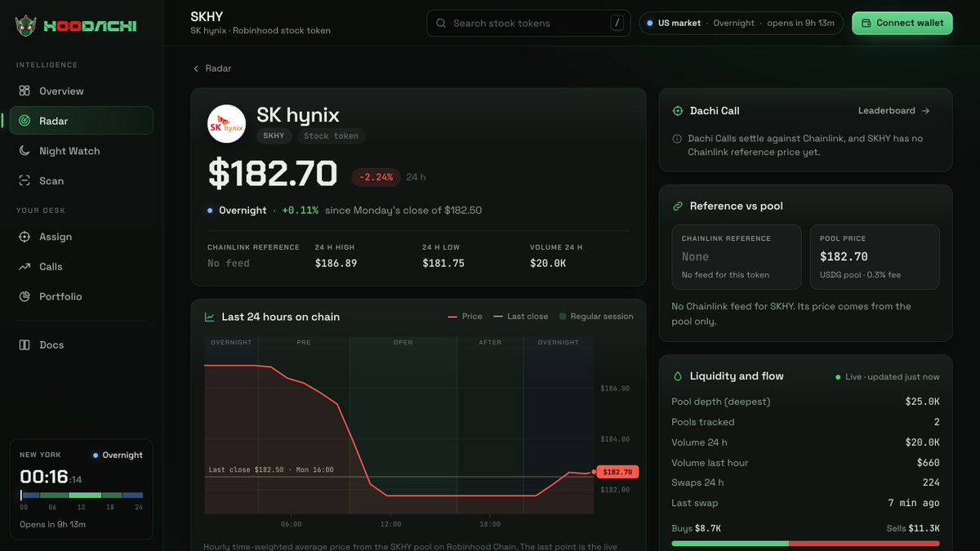Click the Connect wallet button
The image size is (980, 551).
tap(902, 23)
